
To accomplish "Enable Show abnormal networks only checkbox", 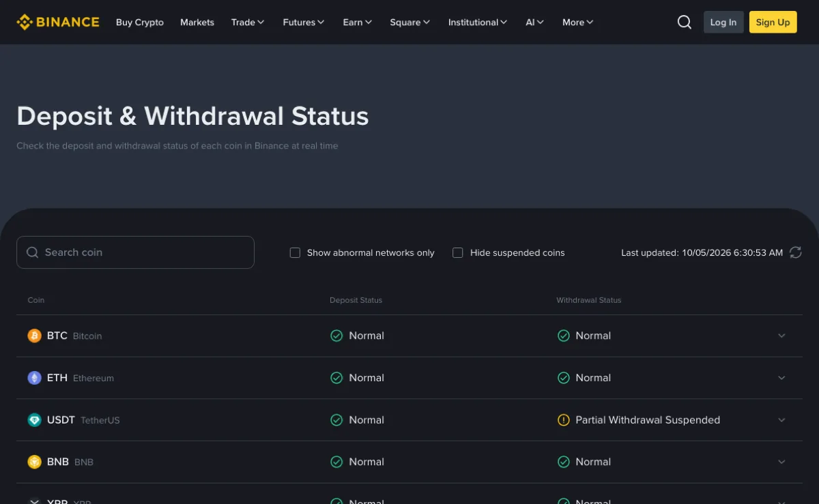I will tap(295, 252).
